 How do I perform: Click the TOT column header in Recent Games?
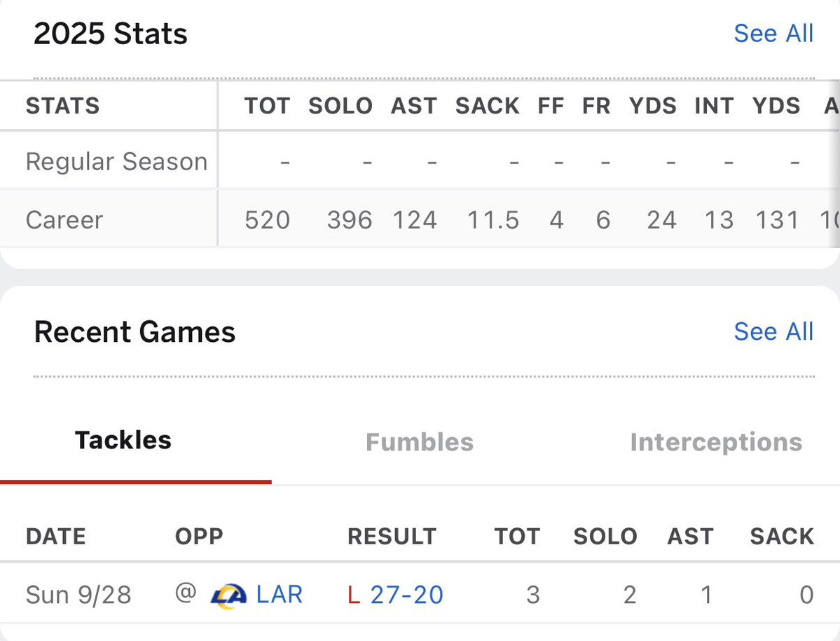point(517,537)
